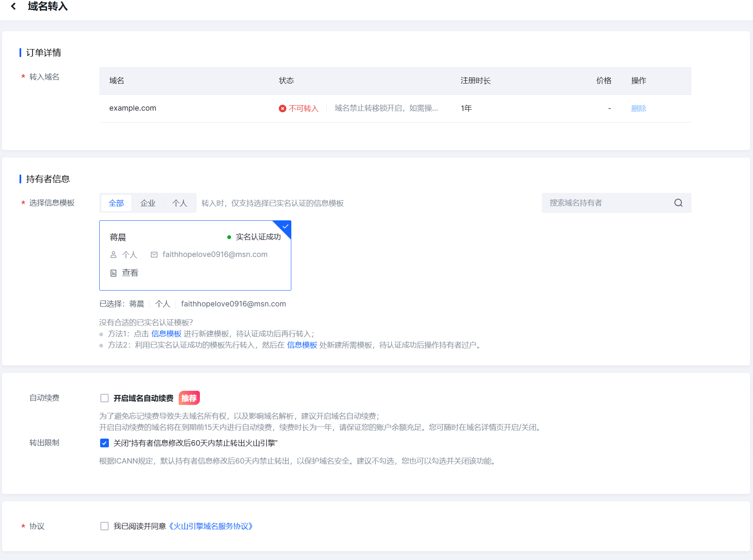This screenshot has height=560, width=753.
Task: Switch to the 个人 template tab
Action: coord(180,203)
